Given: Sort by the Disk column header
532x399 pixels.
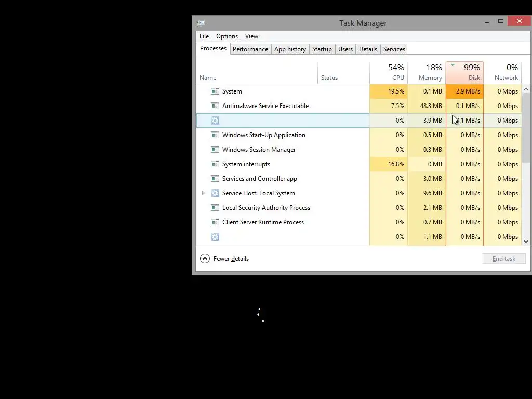Looking at the screenshot, I should (465, 73).
